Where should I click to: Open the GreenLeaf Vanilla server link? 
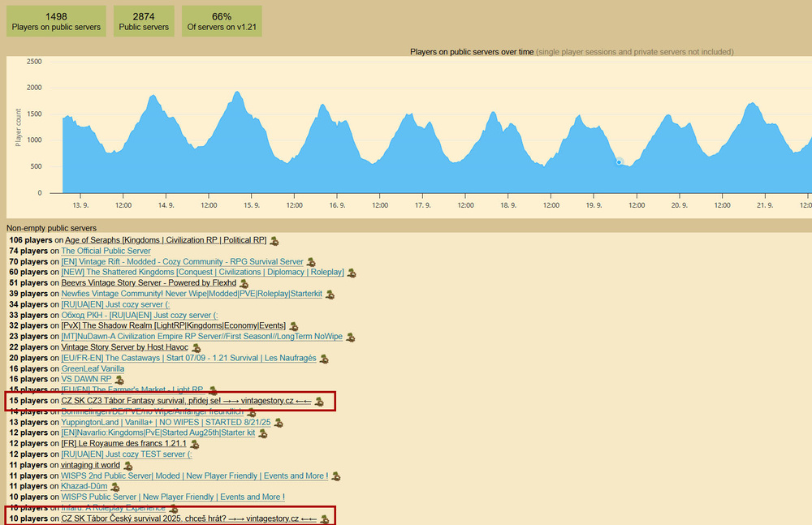93,368
